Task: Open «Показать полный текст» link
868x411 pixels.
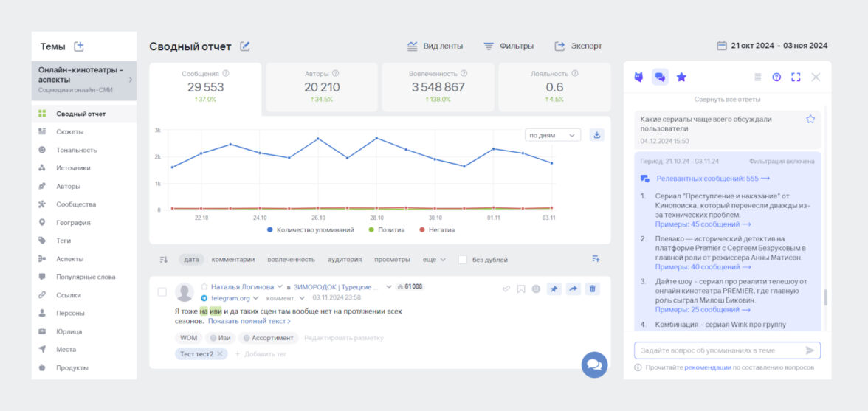Action: [249, 322]
